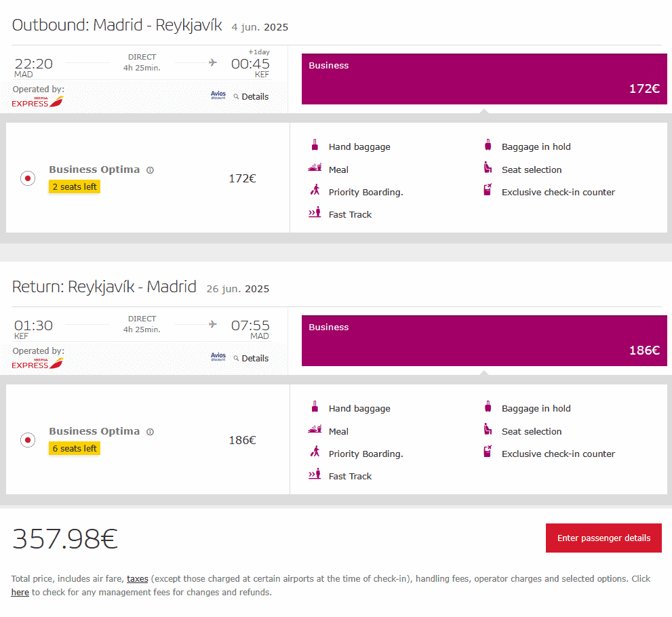Select outbound Business Optima radio button

click(28, 179)
